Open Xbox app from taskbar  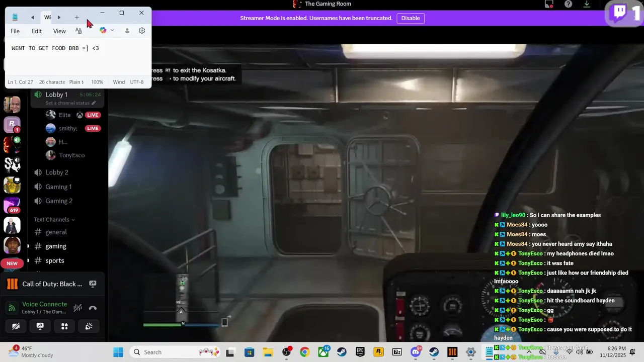click(323, 352)
